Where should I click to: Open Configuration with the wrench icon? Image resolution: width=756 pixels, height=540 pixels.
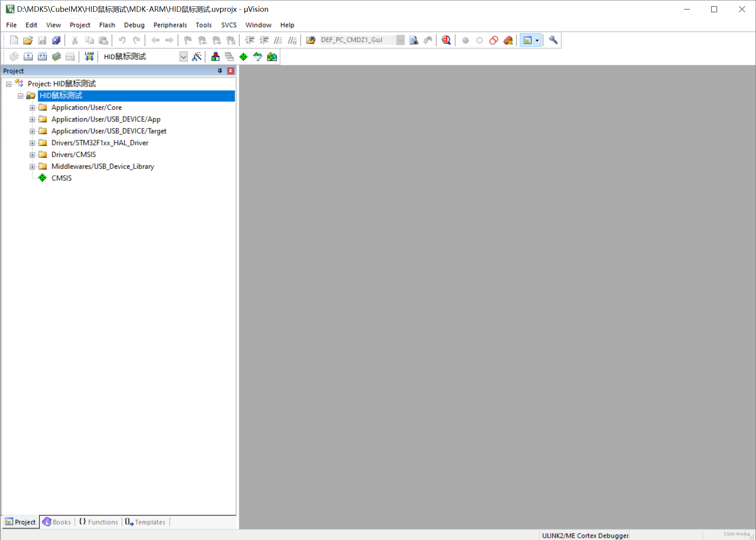pos(553,40)
